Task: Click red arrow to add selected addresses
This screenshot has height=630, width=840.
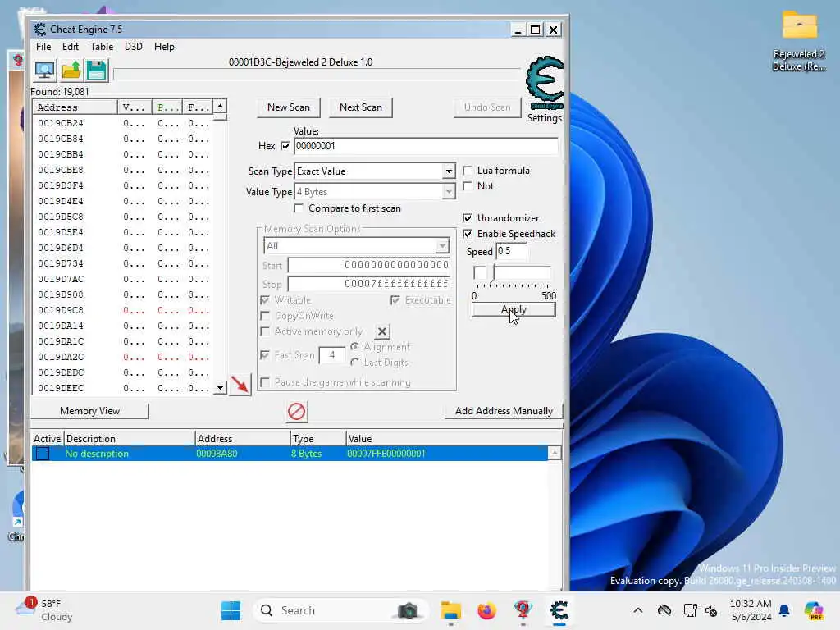Action: tap(240, 385)
